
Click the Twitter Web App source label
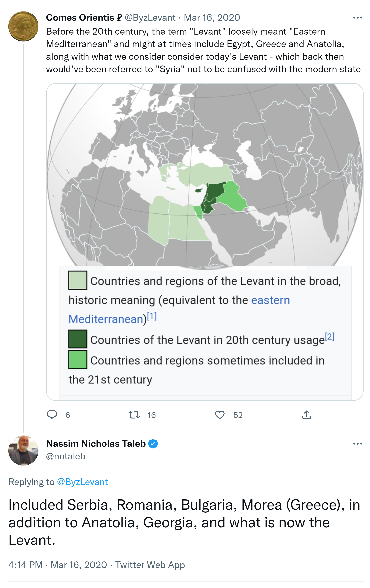150,565
